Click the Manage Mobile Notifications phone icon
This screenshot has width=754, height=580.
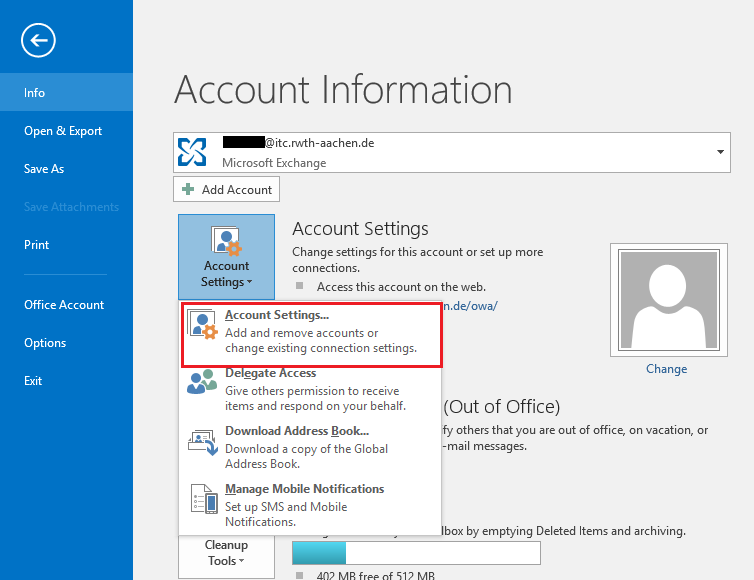pyautogui.click(x=204, y=499)
